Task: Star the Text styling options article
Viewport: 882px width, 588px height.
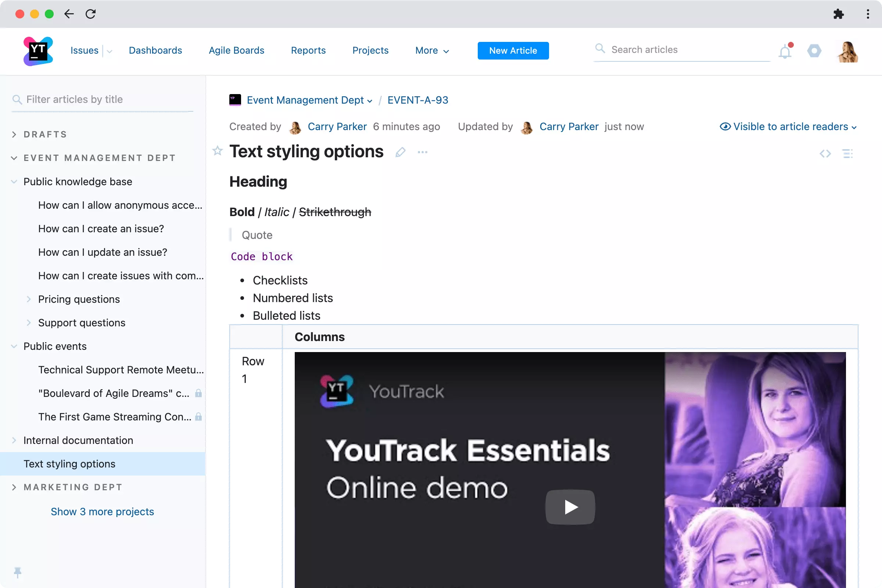Action: [x=218, y=151]
